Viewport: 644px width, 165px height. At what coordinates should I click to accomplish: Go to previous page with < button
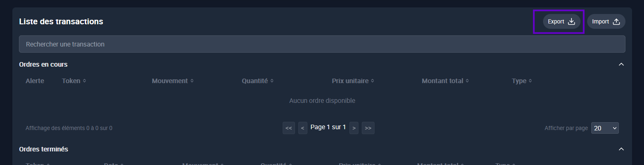(x=303, y=128)
